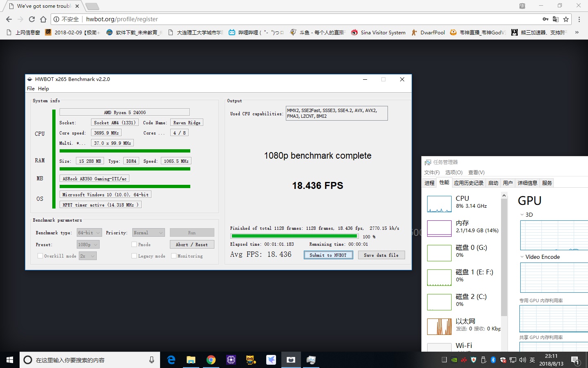Toggle the Monitoring checkbox
The width and height of the screenshot is (588, 368).
pyautogui.click(x=174, y=256)
